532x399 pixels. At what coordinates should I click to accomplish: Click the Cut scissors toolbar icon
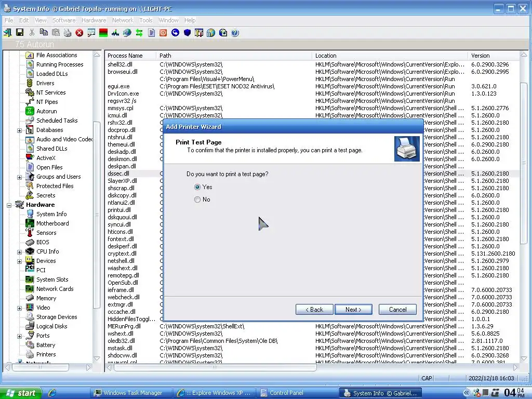[32, 33]
